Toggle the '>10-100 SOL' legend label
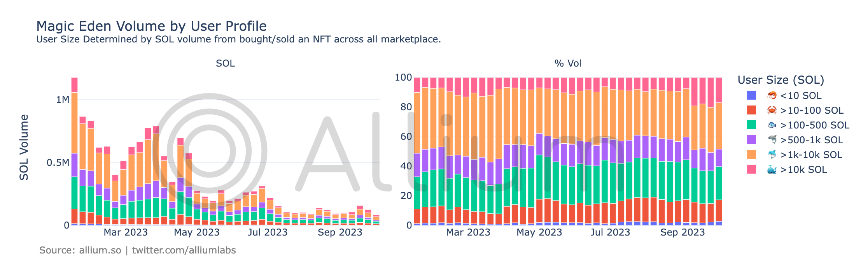This screenshot has width=868, height=278. click(812, 110)
